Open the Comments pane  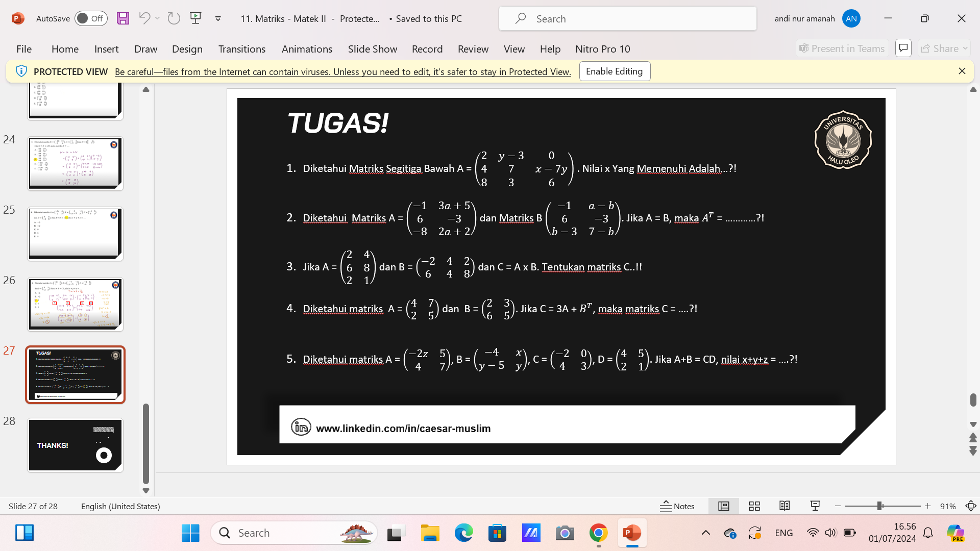coord(903,47)
